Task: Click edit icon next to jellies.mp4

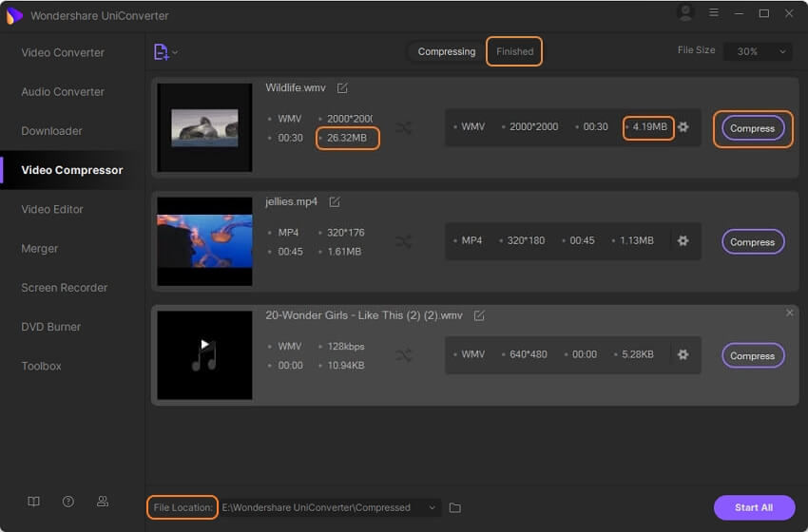Action: 335,202
